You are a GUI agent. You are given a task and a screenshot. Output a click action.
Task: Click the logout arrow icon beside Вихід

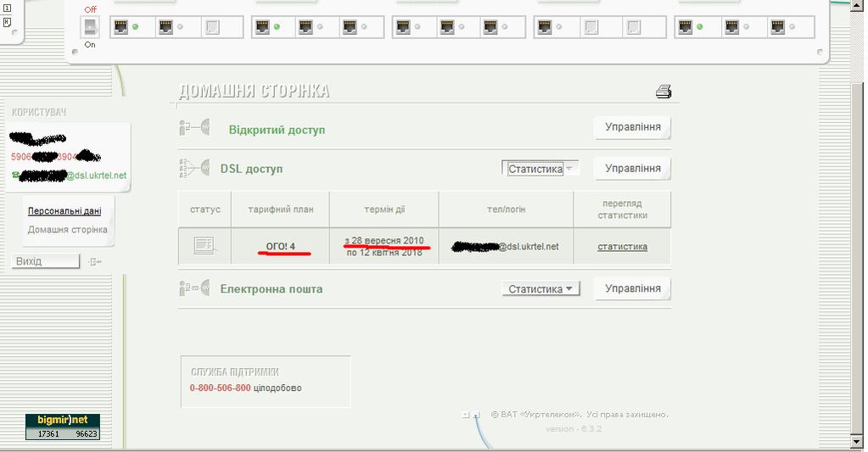[95, 261]
